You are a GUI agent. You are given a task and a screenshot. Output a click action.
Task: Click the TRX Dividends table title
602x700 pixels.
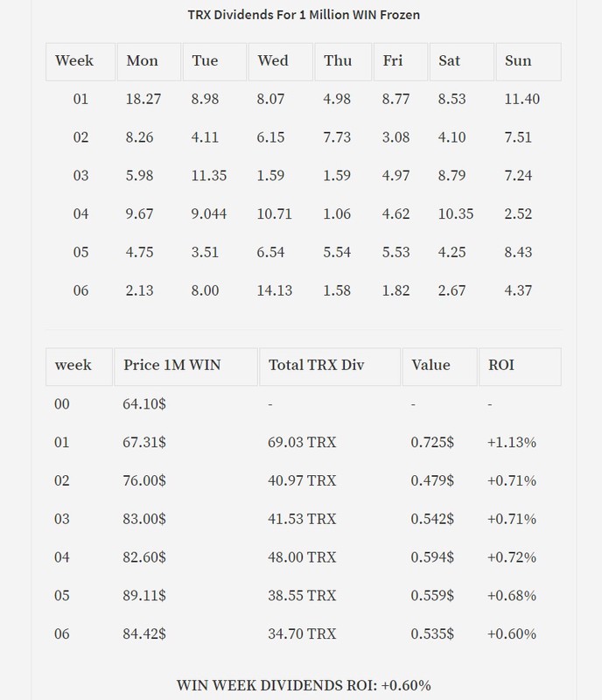(x=304, y=15)
